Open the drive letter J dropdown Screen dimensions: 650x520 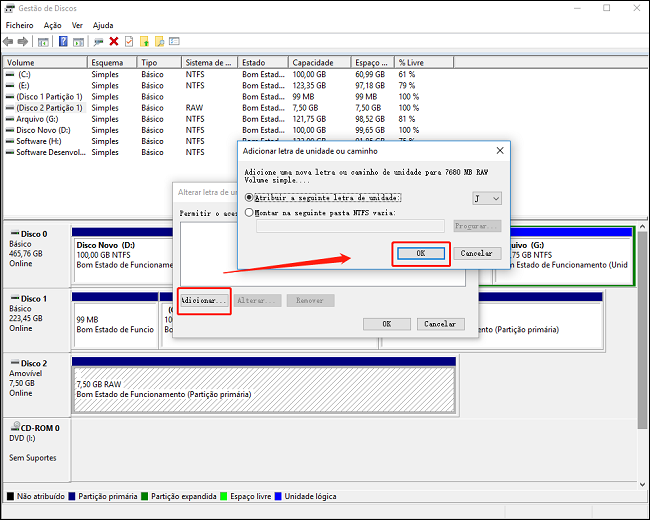[x=487, y=198]
